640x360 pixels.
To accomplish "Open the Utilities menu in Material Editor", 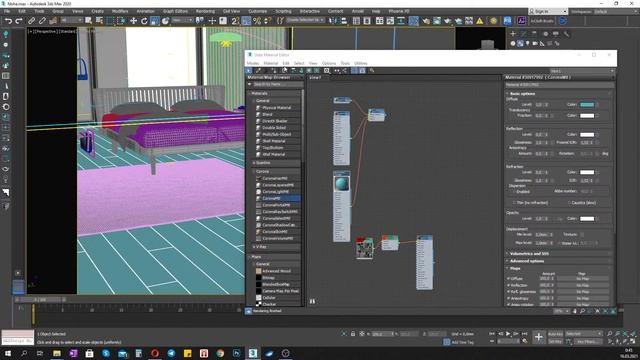I will click(x=360, y=63).
